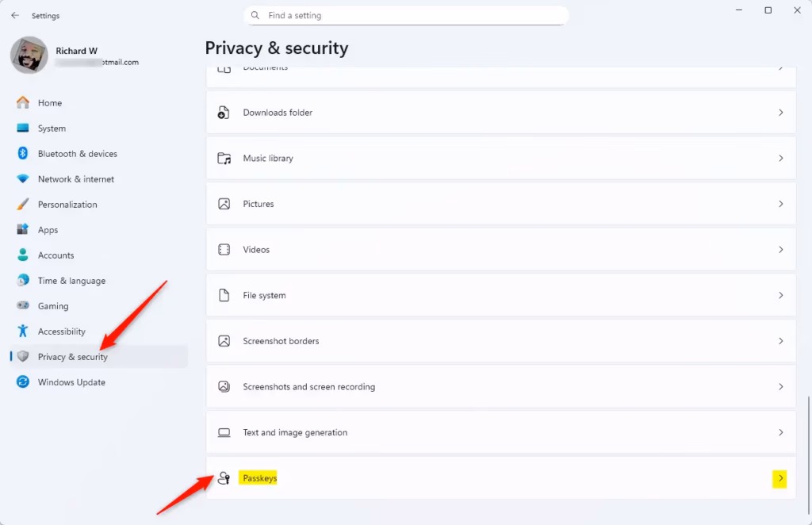Open Time & language settings
The width and height of the screenshot is (812, 525).
click(71, 280)
